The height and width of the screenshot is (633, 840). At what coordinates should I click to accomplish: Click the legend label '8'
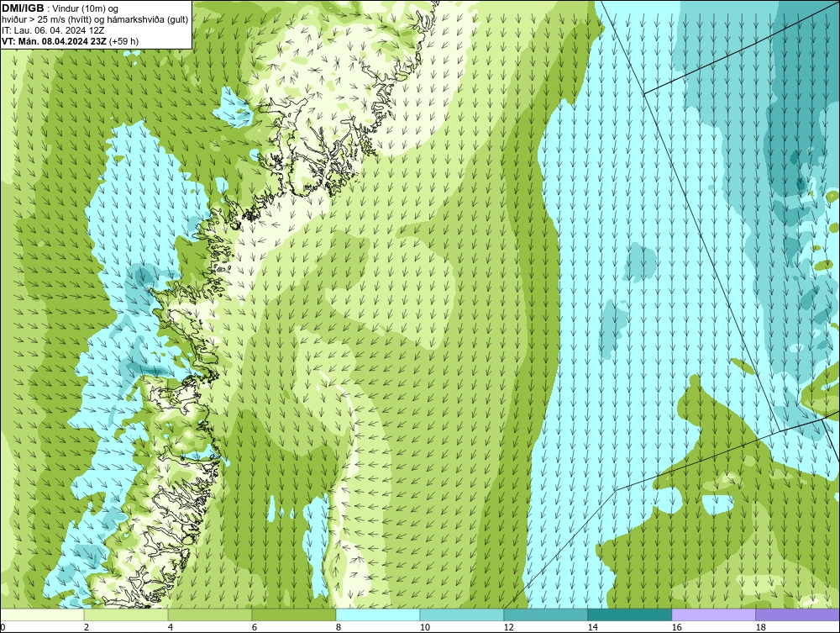pyautogui.click(x=339, y=627)
